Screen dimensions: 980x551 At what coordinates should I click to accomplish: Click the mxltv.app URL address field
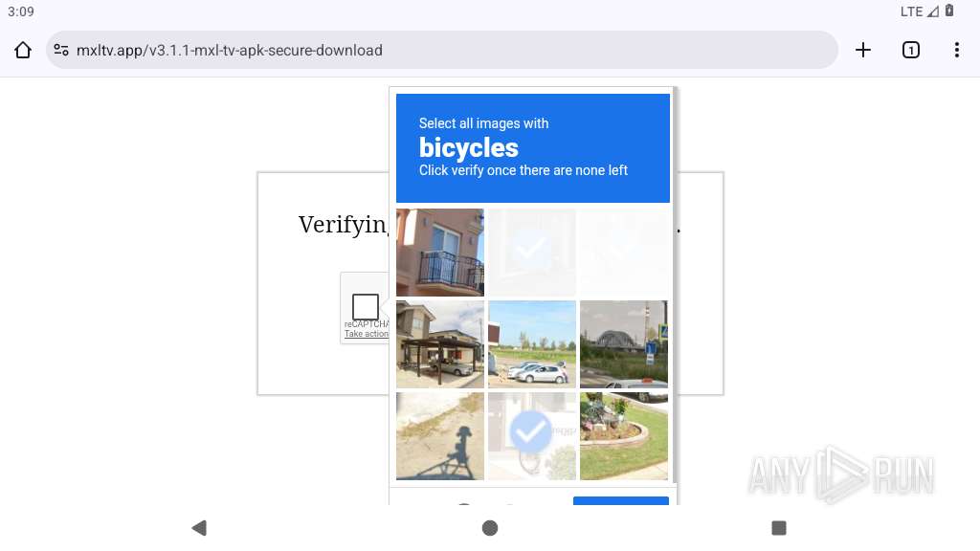point(441,50)
